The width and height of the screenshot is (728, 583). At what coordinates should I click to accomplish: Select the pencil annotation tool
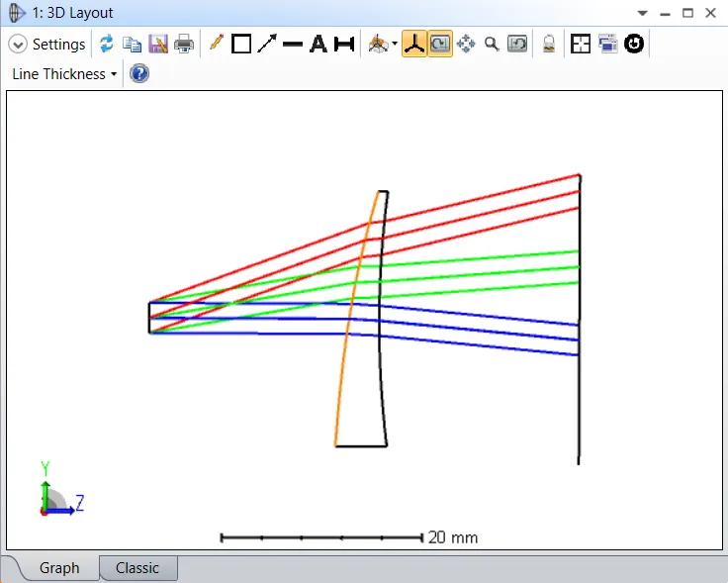217,44
